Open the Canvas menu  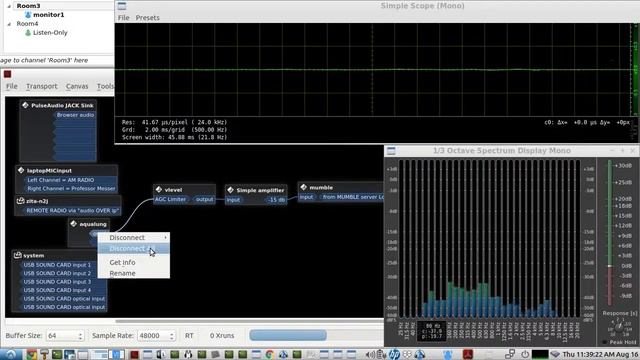pos(77,86)
